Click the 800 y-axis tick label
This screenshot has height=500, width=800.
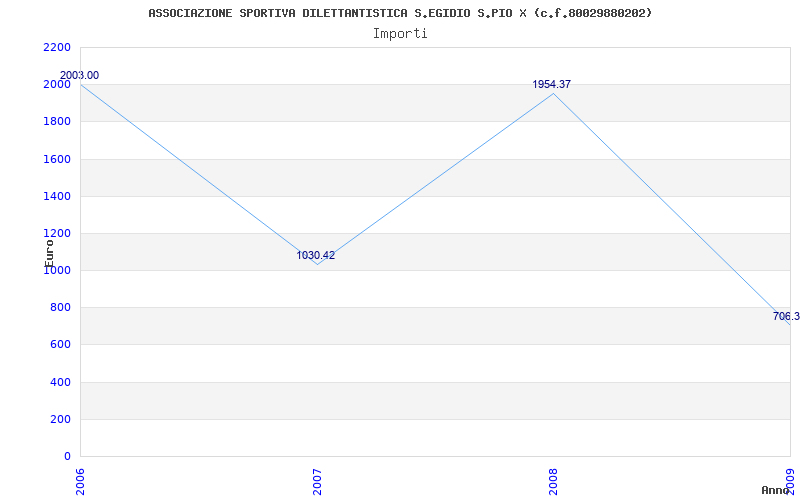click(x=60, y=308)
